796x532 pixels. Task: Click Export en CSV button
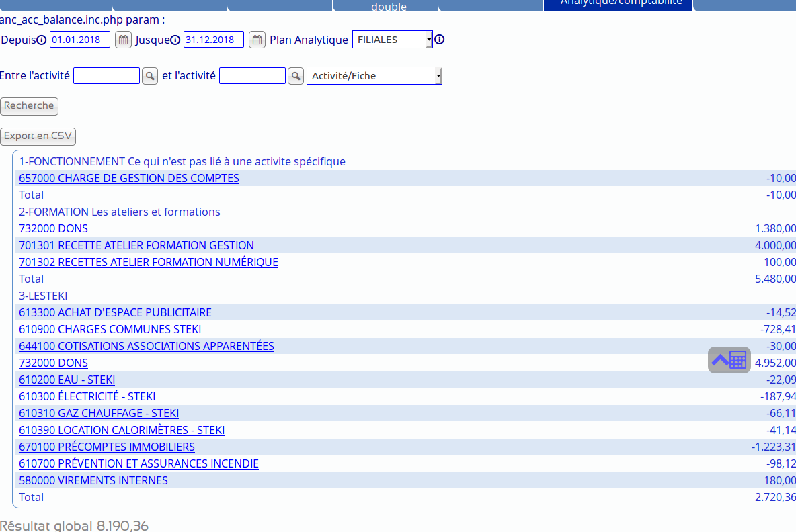38,136
